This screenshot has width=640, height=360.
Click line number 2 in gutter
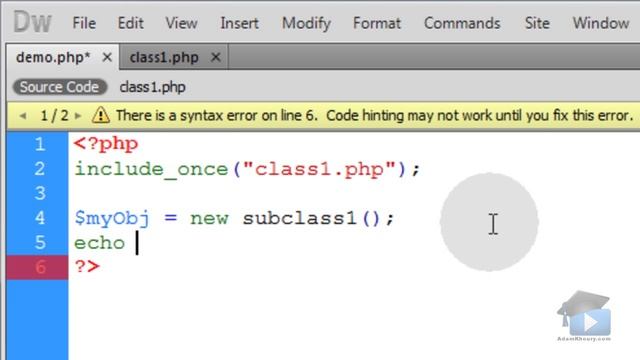(x=40, y=169)
